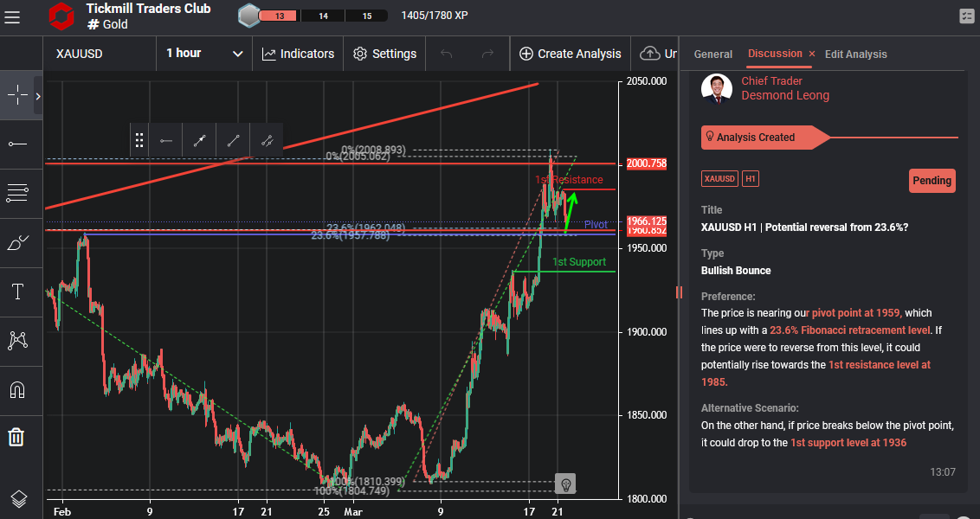This screenshot has width=980, height=519.
Task: Click the XAUUSD symbol field
Action: tap(100, 54)
